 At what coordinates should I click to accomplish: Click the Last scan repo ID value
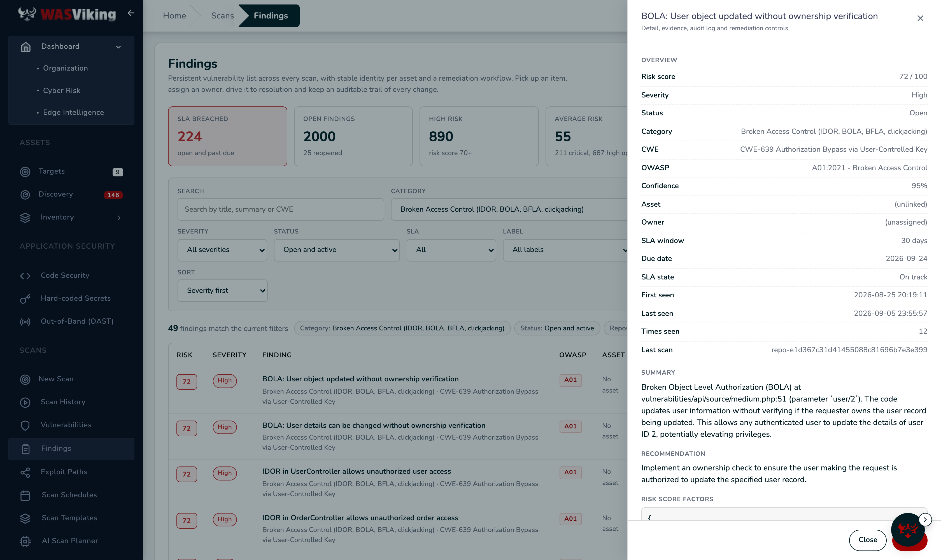click(x=849, y=350)
